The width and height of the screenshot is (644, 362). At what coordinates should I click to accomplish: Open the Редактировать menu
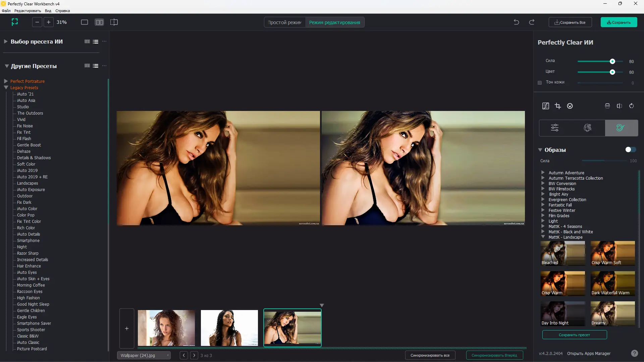tap(28, 11)
